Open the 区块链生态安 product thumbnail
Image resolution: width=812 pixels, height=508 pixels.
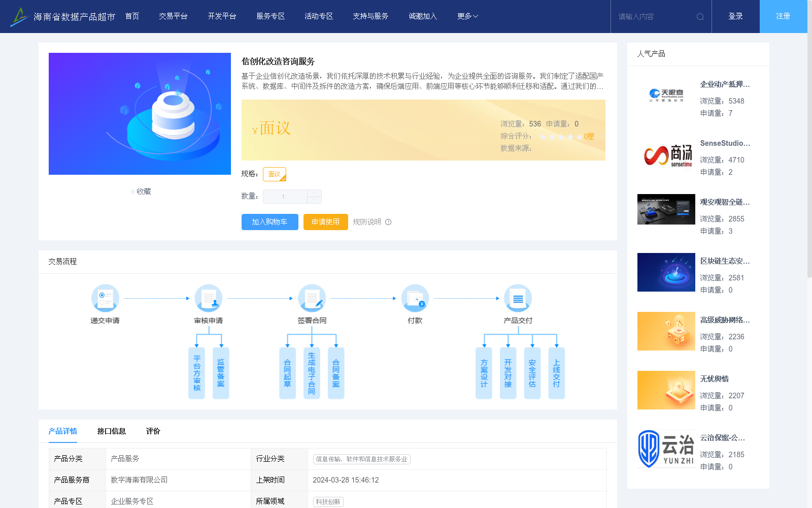coord(666,272)
